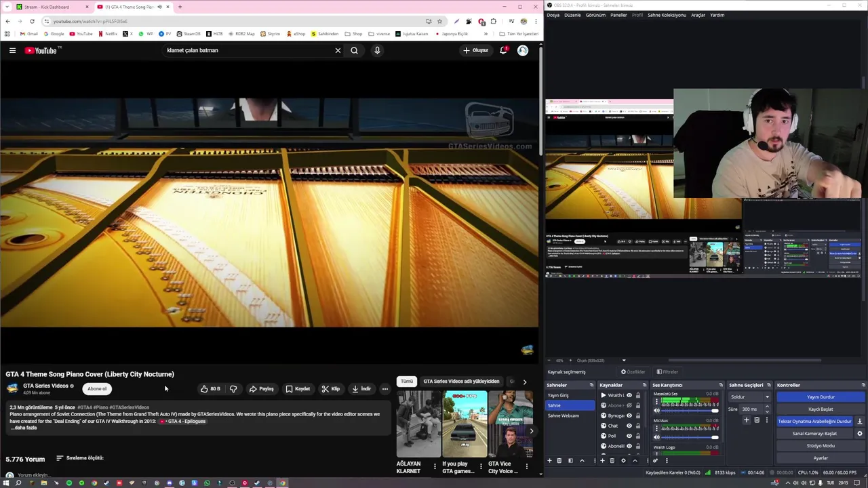
Task: Remove selected source in Kaynaklar panel
Action: pos(612,461)
